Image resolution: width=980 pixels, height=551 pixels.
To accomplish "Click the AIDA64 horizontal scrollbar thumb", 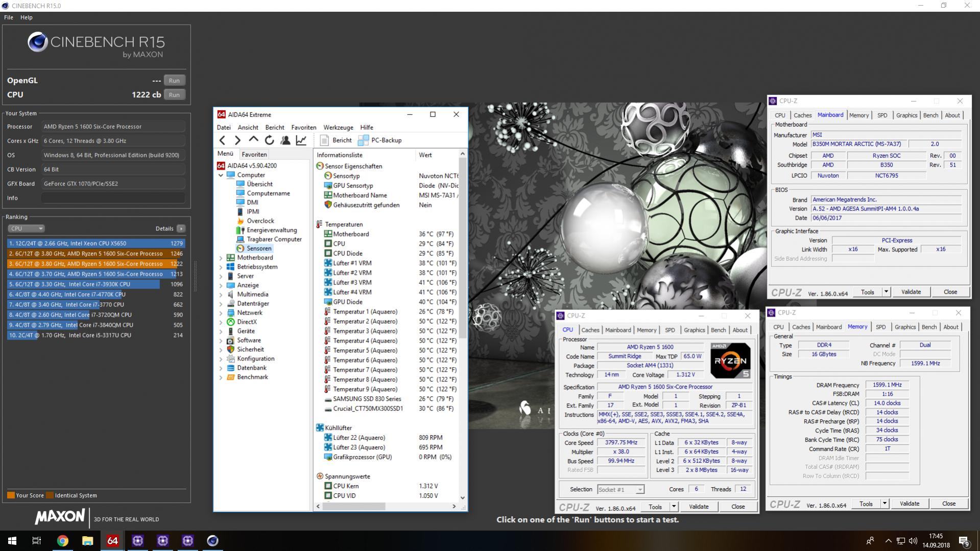I will [x=353, y=507].
